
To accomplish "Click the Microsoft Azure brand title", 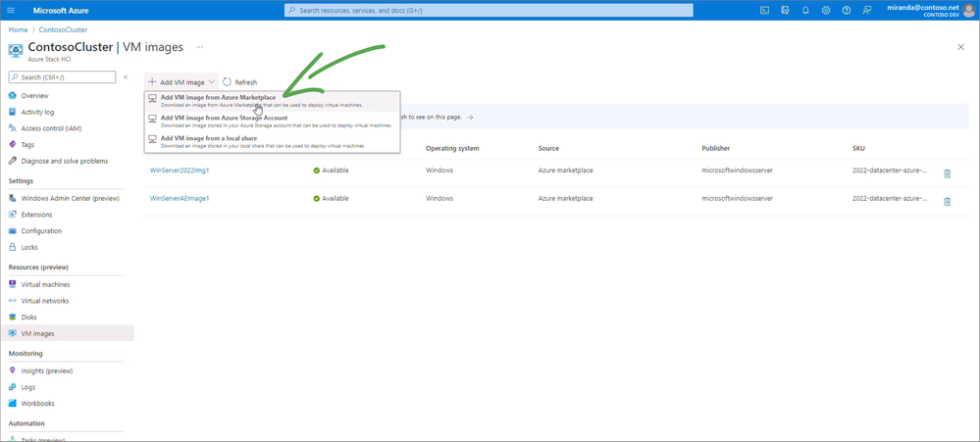I will point(60,10).
